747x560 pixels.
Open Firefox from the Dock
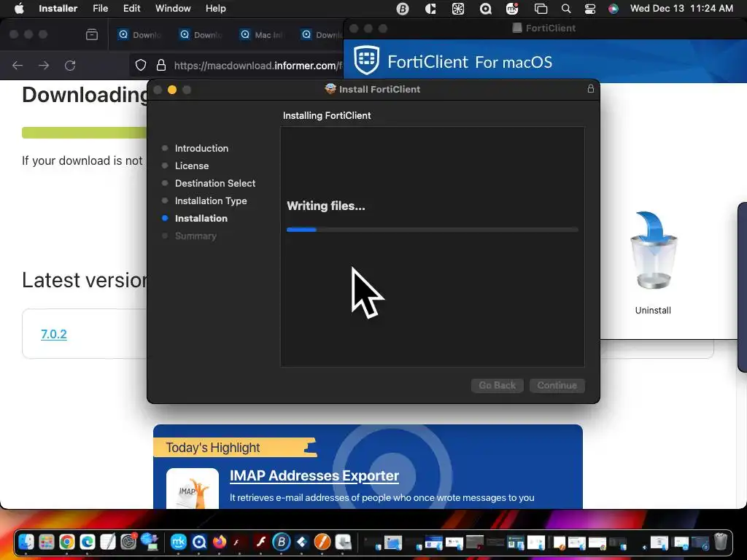click(220, 542)
